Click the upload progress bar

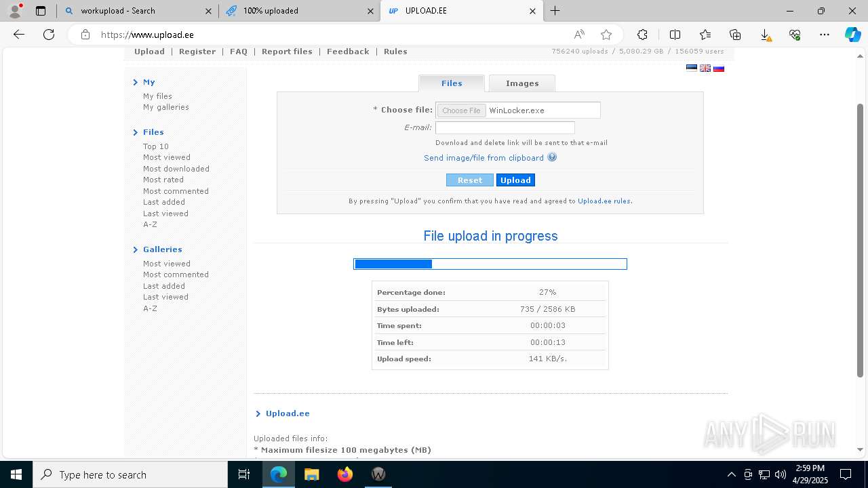click(x=490, y=264)
